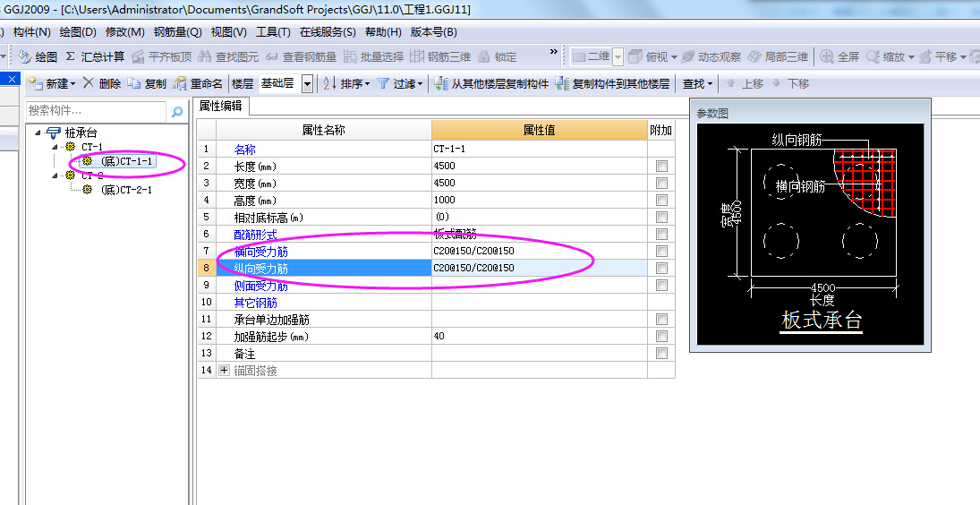Click the 绘图 draw toolbar icon
Screen dimensions: 980x505
pos(24,57)
